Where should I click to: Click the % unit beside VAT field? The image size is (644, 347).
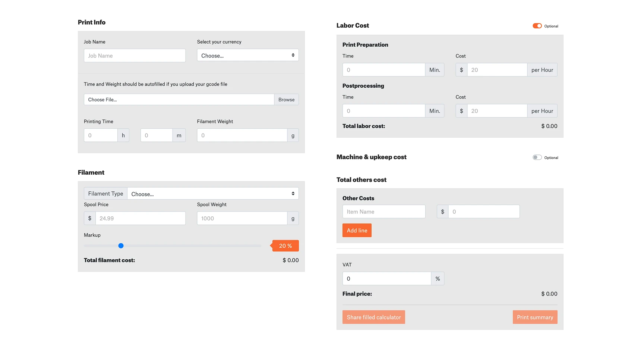coord(438,279)
